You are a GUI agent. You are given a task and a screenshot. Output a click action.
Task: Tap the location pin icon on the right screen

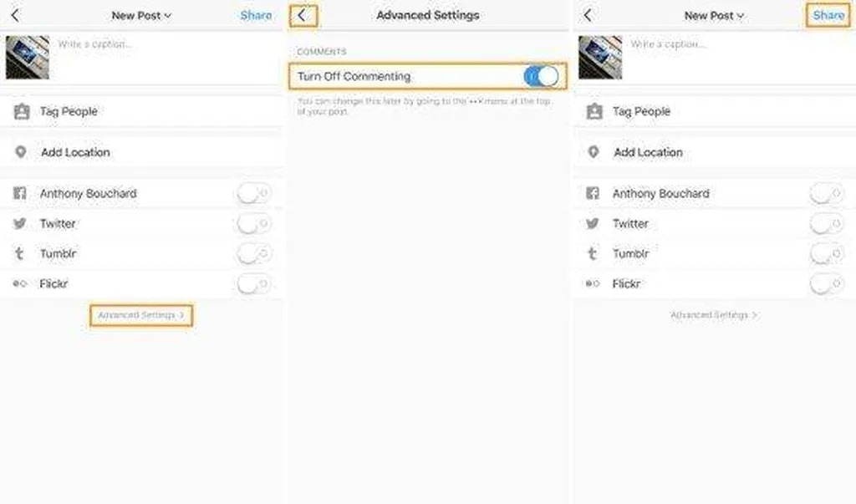point(594,152)
